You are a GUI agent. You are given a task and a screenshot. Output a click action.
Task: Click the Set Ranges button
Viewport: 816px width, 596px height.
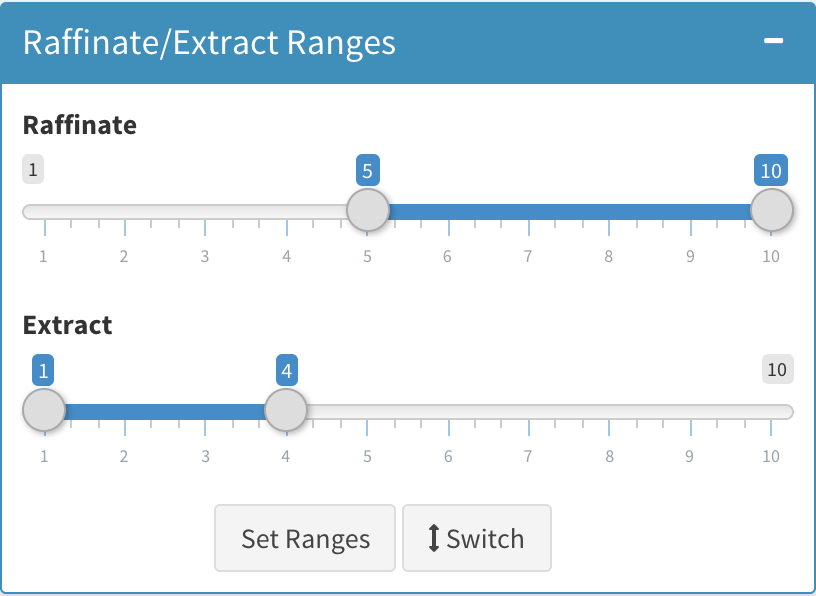pyautogui.click(x=305, y=539)
